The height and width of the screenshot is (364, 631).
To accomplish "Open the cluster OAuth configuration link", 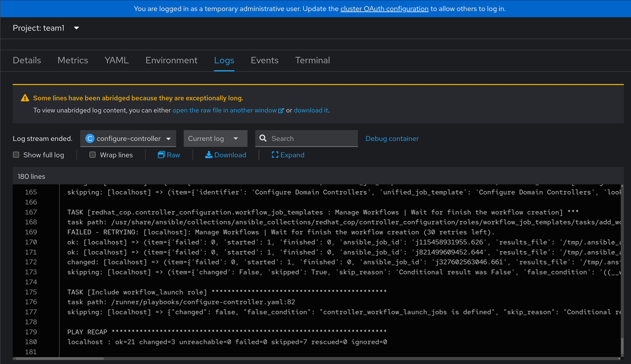I will 384,9.
